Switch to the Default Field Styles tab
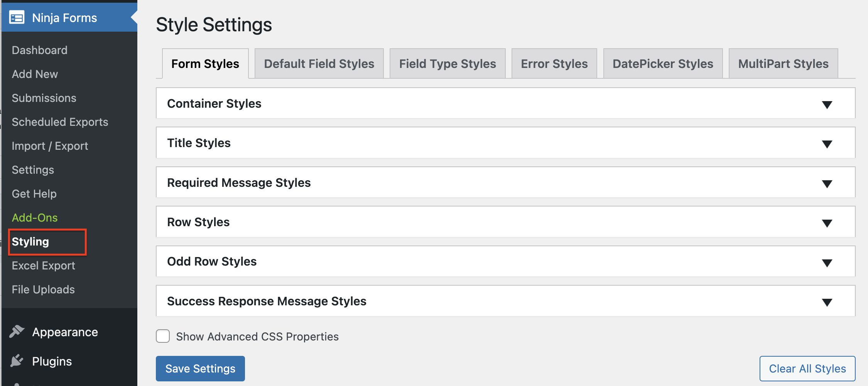Screen dimensions: 868x386 coord(319,63)
